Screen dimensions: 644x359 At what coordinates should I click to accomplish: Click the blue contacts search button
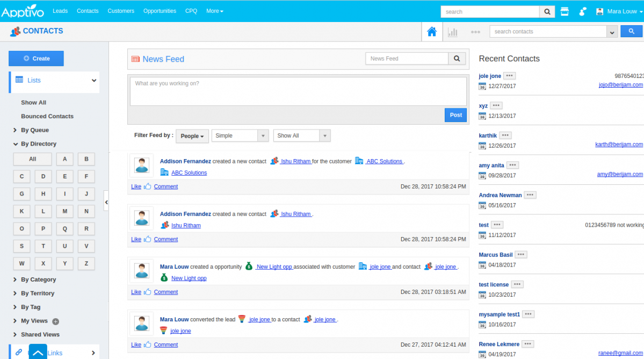[631, 31]
